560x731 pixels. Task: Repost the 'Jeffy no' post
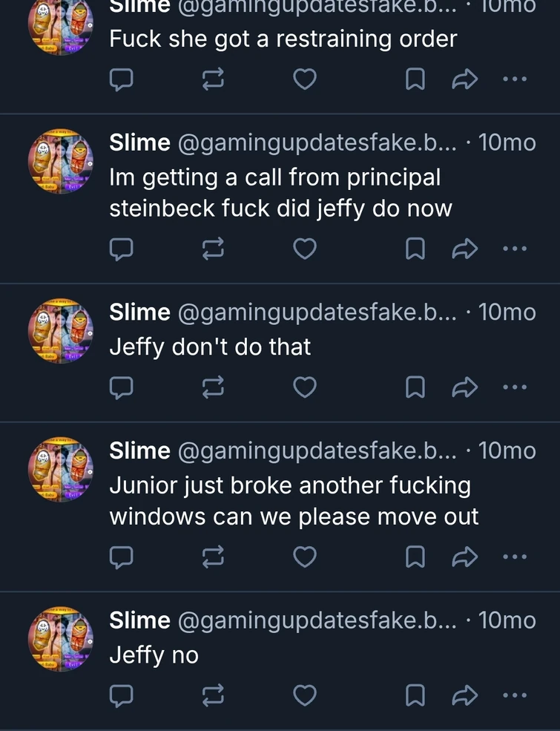213,695
